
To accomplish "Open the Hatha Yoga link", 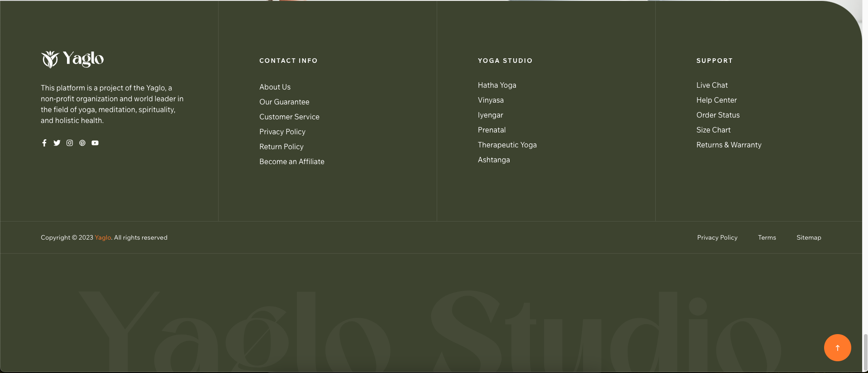I will coord(497,85).
